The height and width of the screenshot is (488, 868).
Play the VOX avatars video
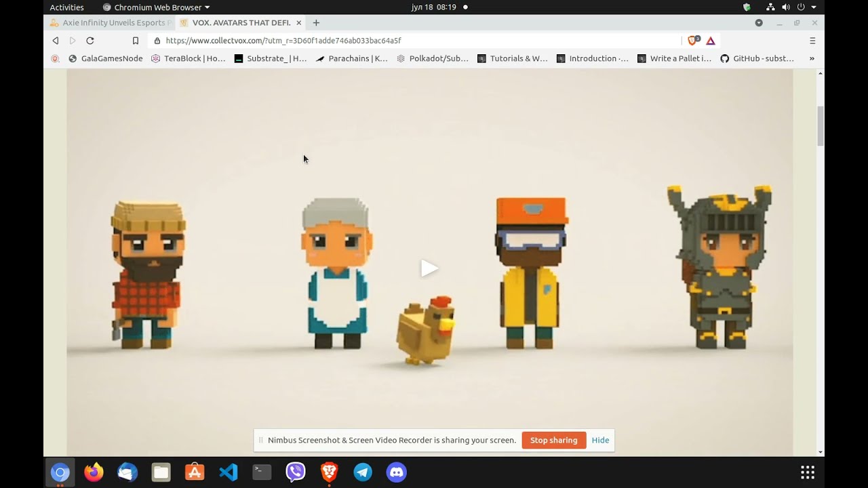(429, 268)
